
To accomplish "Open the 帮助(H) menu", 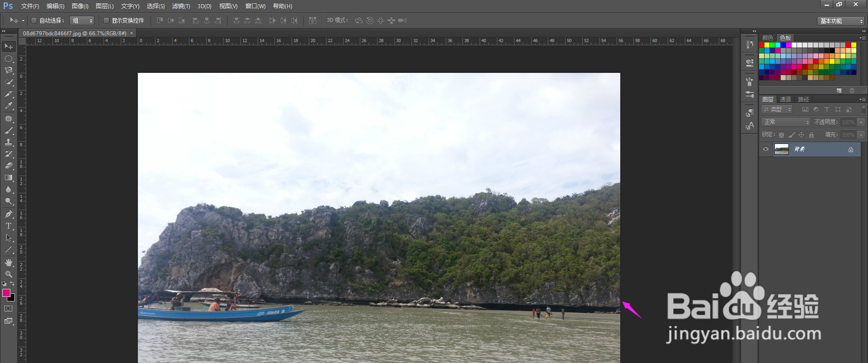I will [283, 6].
